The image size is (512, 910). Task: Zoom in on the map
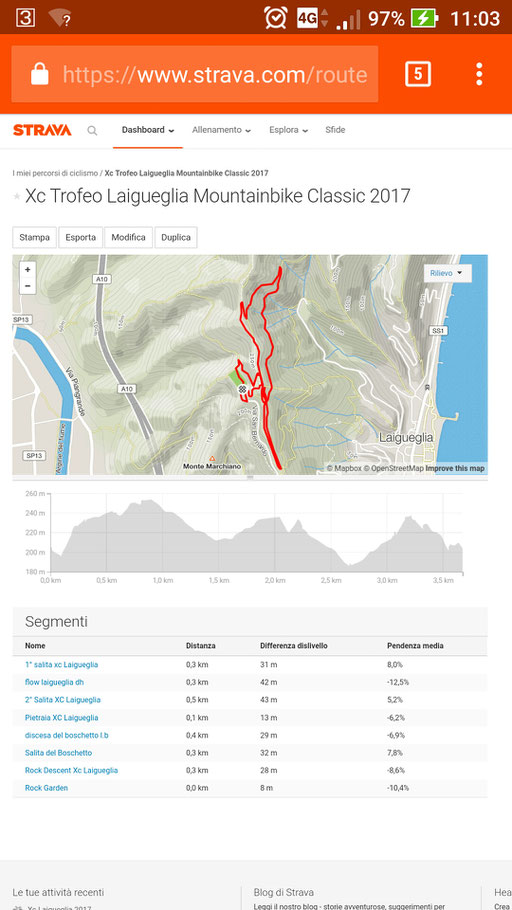27,270
